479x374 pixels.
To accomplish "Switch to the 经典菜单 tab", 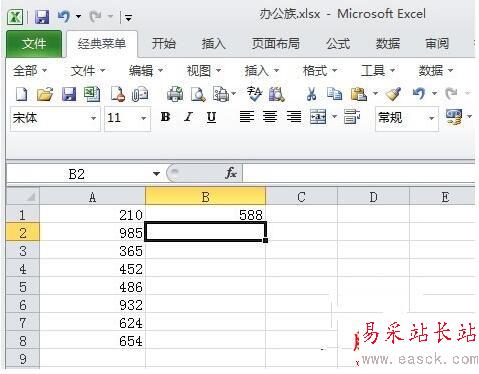I will pos(102,44).
